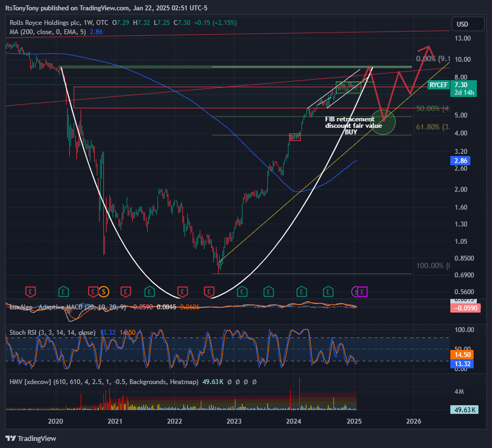Click the green E earnings marker nearest 2020 label

point(64,292)
